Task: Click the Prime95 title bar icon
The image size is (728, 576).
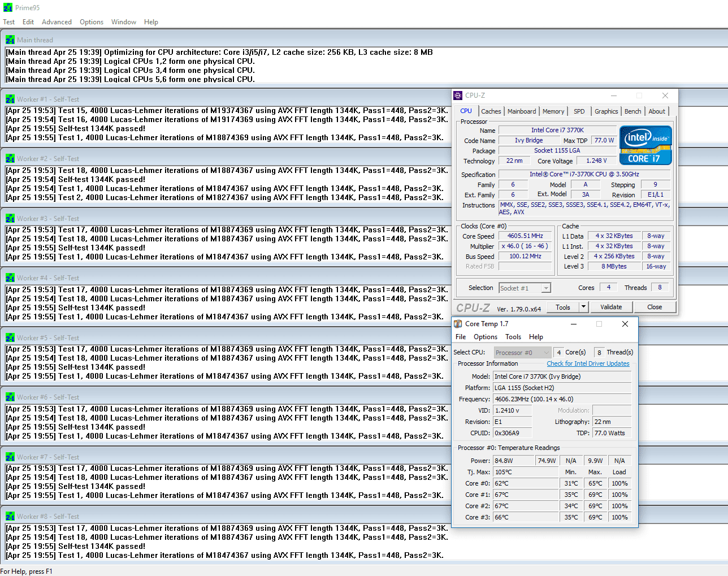Action: point(8,7)
